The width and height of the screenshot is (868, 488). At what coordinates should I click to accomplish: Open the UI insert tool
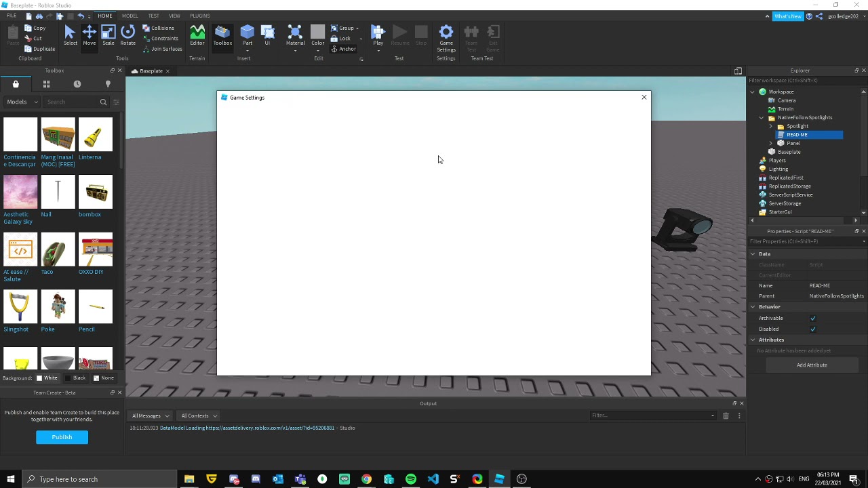click(x=267, y=36)
